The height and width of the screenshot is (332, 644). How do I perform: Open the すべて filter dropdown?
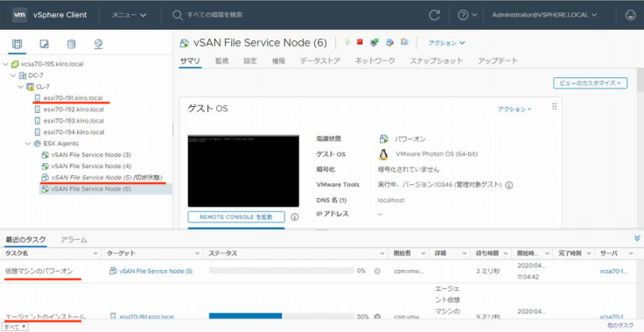pyautogui.click(x=16, y=327)
